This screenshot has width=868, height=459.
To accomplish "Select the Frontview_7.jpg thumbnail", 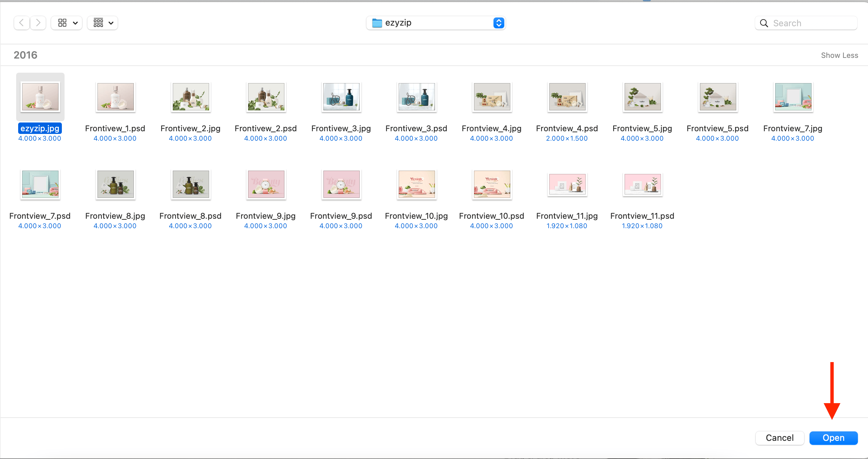I will pyautogui.click(x=793, y=97).
